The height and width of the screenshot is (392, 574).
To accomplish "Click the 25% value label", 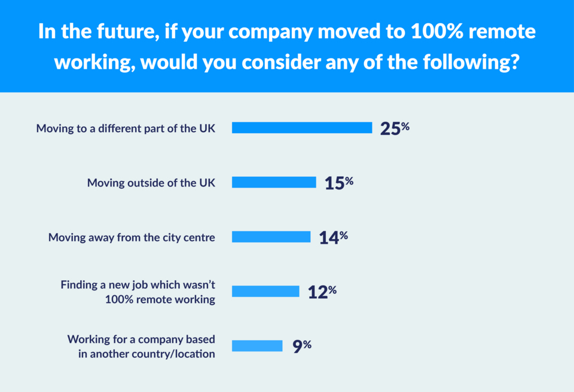I will [x=395, y=128].
